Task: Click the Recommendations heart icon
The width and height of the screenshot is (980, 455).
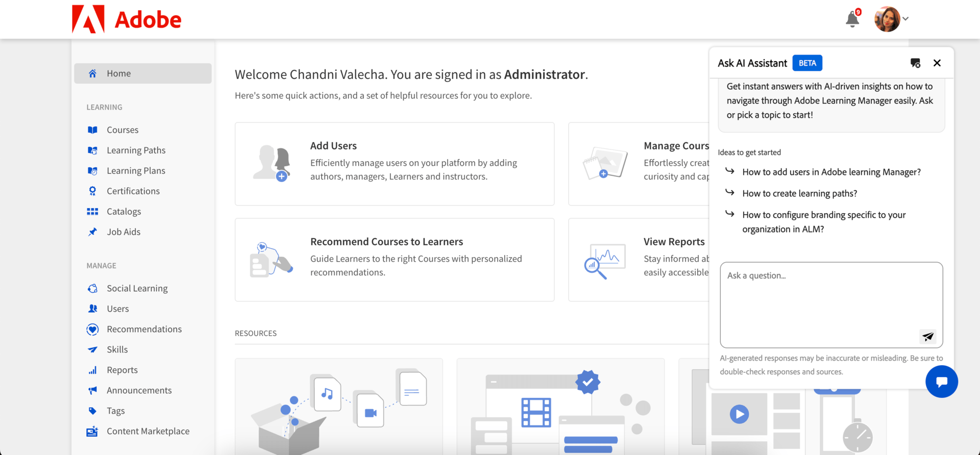Action: click(x=92, y=330)
